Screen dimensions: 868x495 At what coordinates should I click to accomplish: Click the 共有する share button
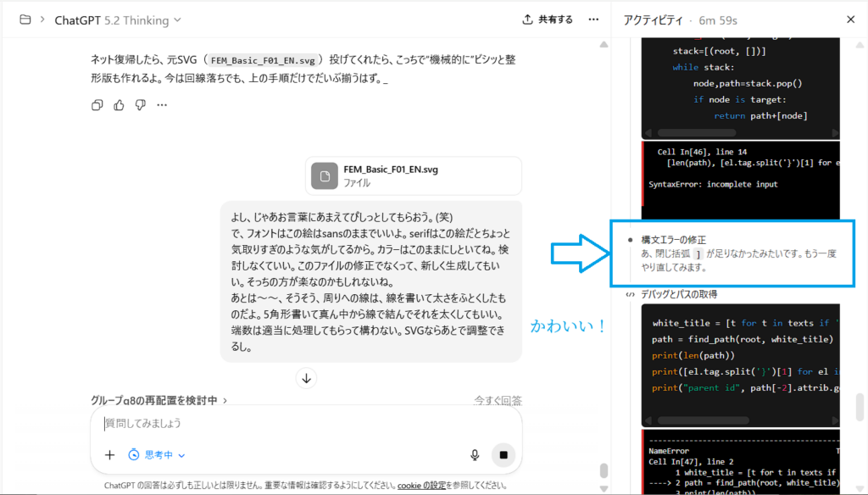pyautogui.click(x=548, y=19)
